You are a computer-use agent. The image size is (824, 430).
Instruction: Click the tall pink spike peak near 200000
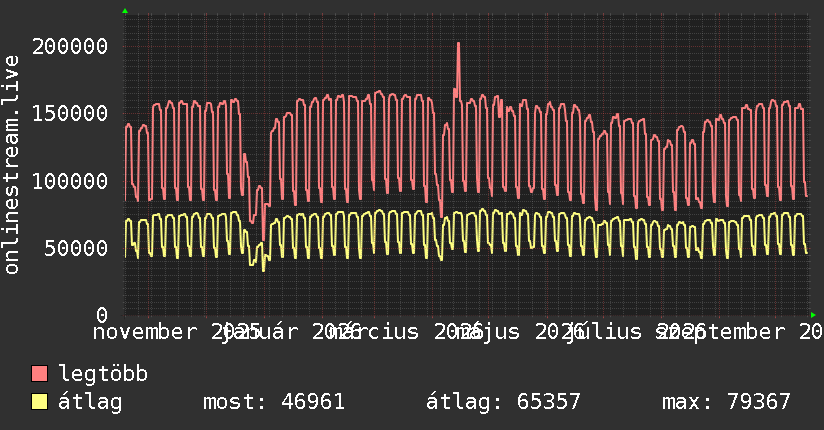458,44
